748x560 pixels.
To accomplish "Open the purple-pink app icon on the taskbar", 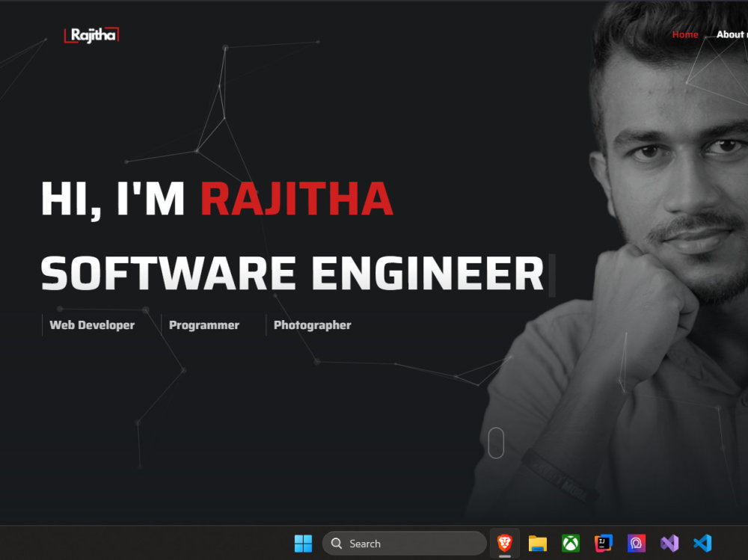I will (637, 544).
